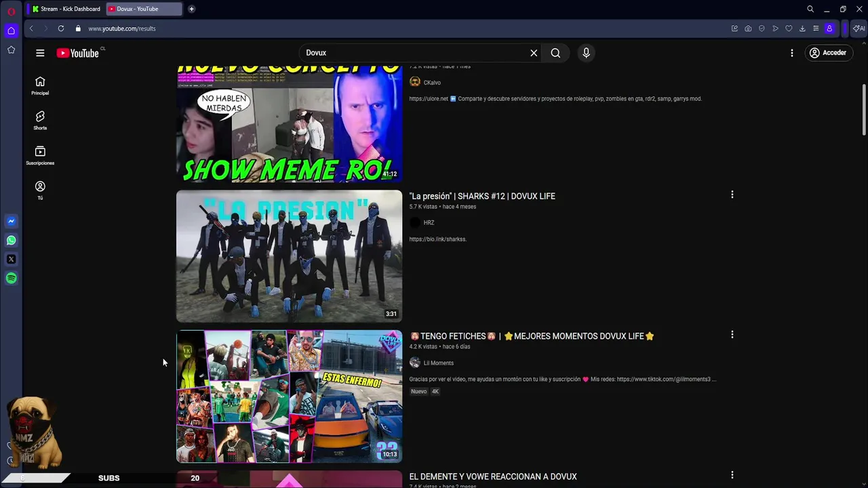
Task: Sign in with Acceder button
Action: [828, 53]
